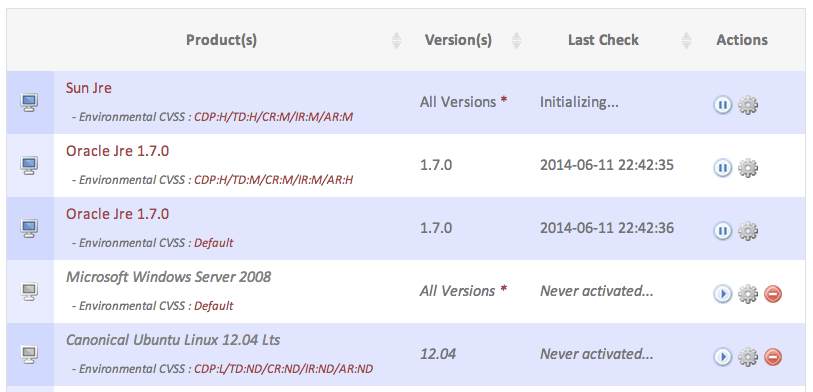Click the Actions column header

point(742,40)
